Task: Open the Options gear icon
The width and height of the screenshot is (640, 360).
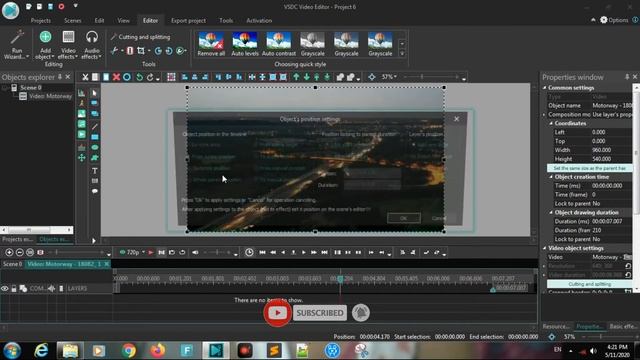Action: 604,20
